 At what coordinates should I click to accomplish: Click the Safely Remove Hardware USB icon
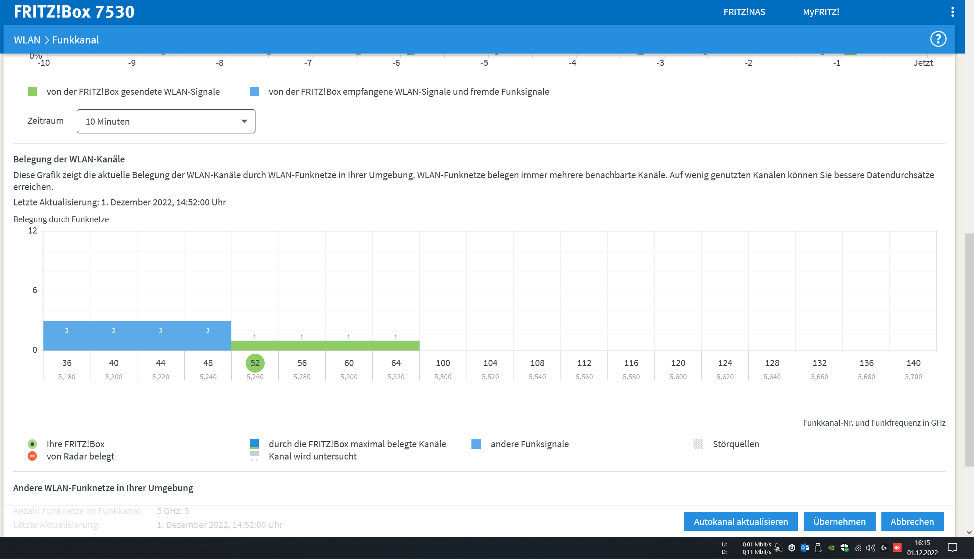coord(818,547)
